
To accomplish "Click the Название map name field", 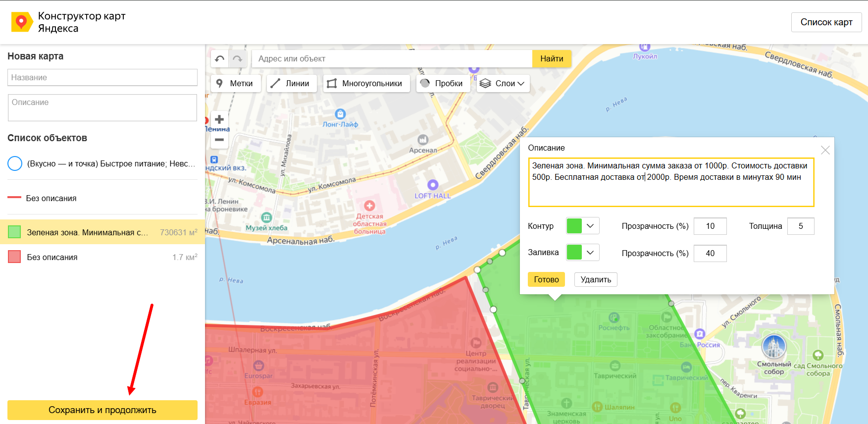I will tap(102, 77).
